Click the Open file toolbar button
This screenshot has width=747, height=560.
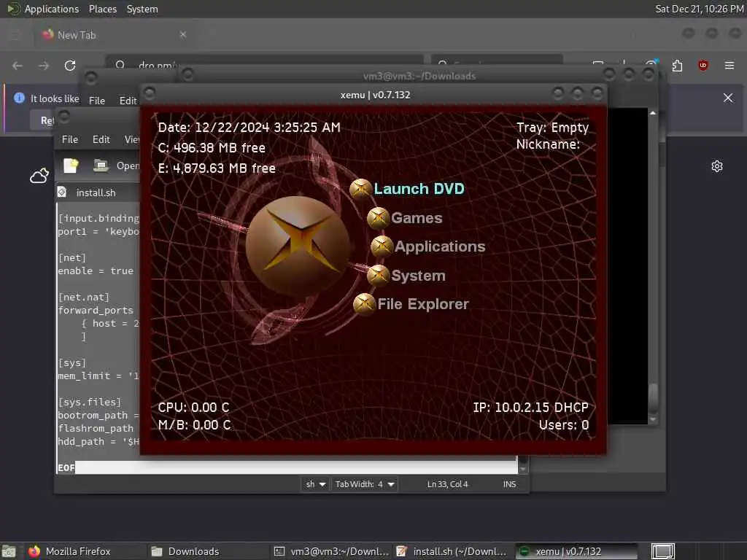[116, 166]
